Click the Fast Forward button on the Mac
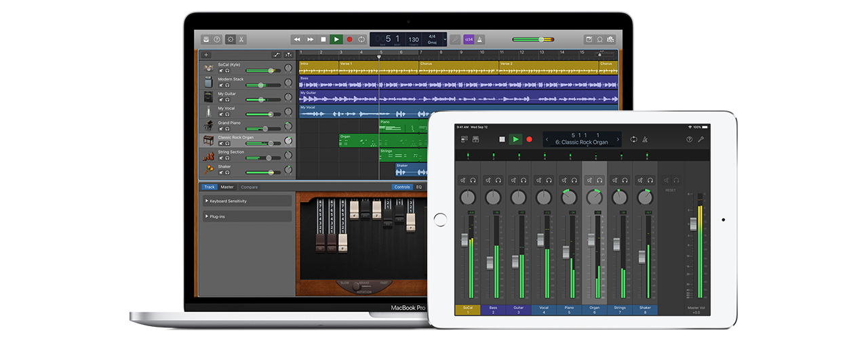Viewport: 868px width, 339px height. click(x=311, y=39)
